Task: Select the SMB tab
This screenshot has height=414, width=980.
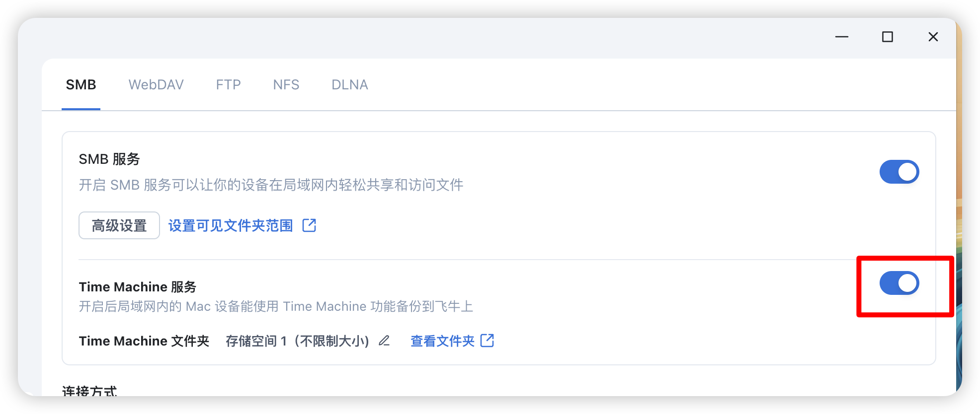Action: coord(81,85)
